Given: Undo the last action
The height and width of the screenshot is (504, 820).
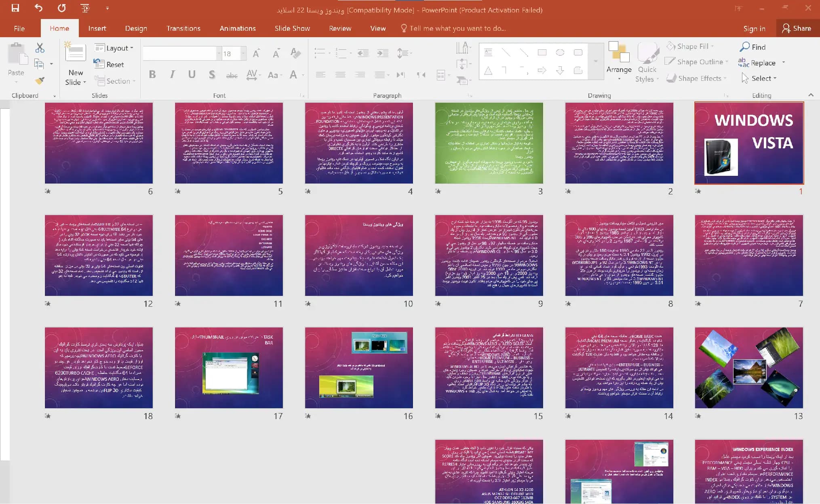Looking at the screenshot, I should [38, 8].
